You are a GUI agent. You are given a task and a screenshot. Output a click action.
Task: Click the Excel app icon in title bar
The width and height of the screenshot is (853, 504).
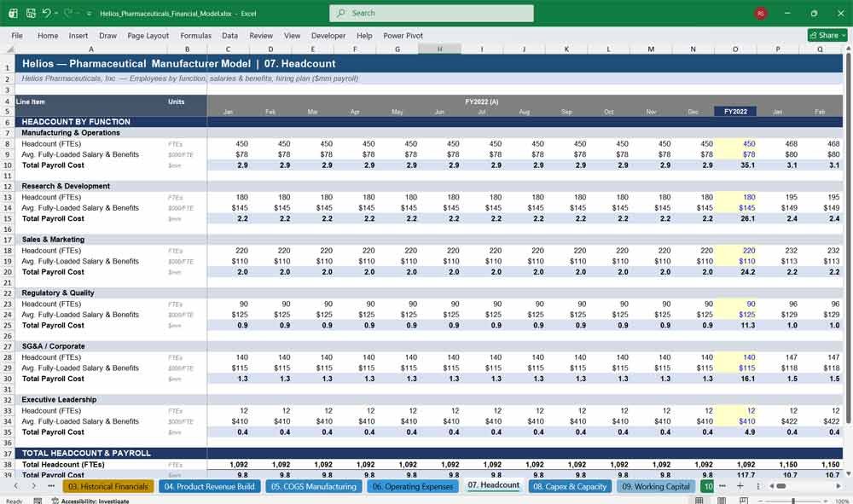tap(13, 13)
